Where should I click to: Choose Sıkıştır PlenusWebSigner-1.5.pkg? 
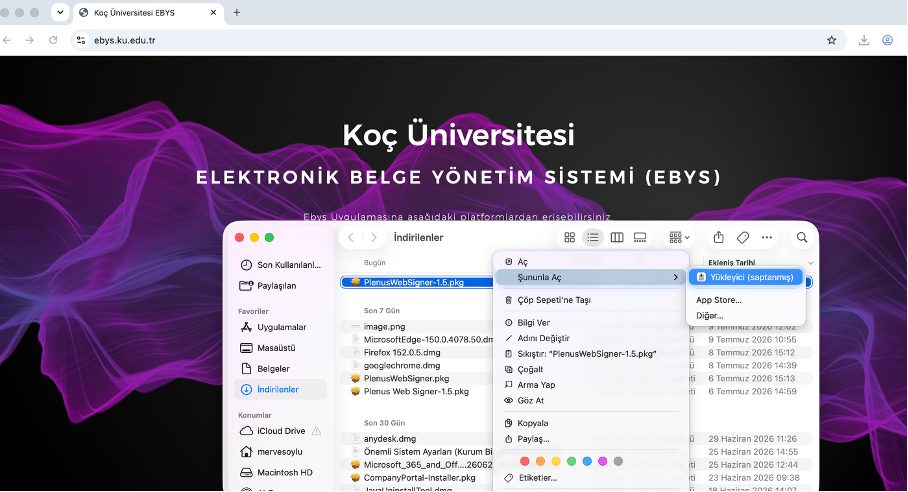click(591, 354)
